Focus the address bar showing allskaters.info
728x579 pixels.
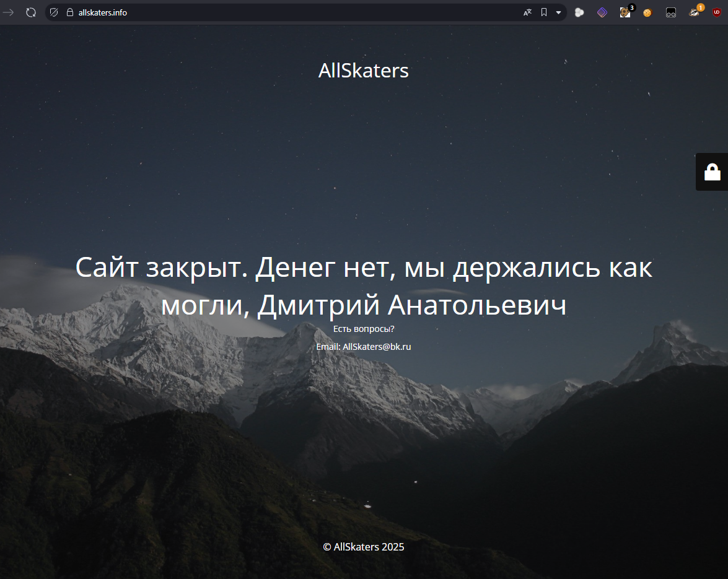coord(297,12)
